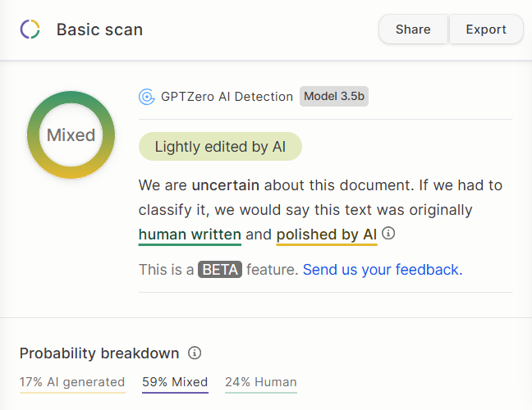The height and width of the screenshot is (410, 532).
Task: Click the Probability breakdown heading
Action: click(99, 353)
